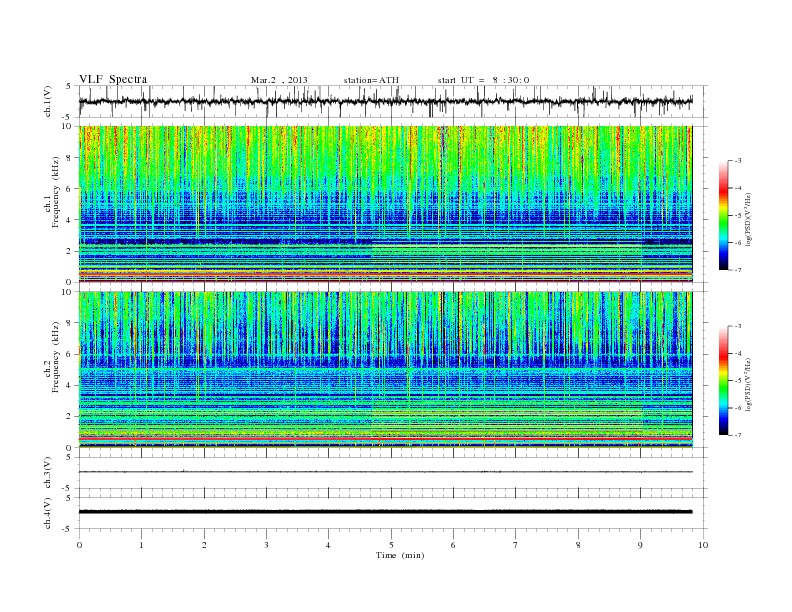Viewport: 792px width, 612px height.
Task: Click the ch.1 colorbar "log(PSD)(V²/Hz)" label
Action: [x=749, y=220]
